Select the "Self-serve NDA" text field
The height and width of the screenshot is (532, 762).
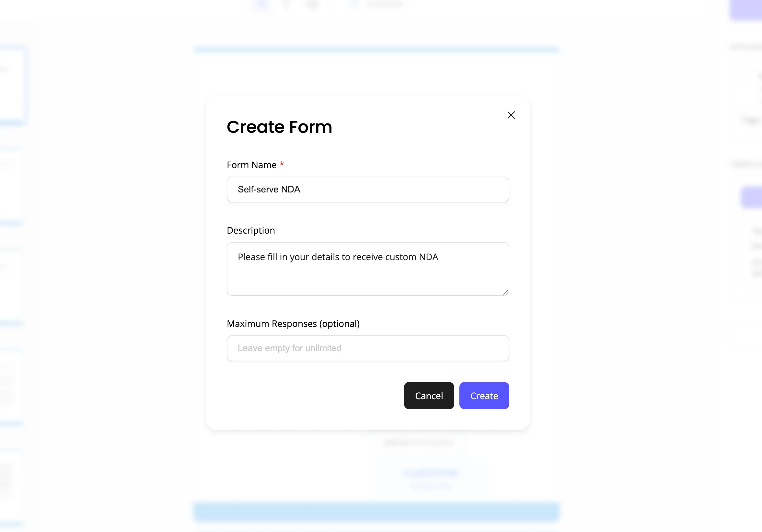pos(367,190)
